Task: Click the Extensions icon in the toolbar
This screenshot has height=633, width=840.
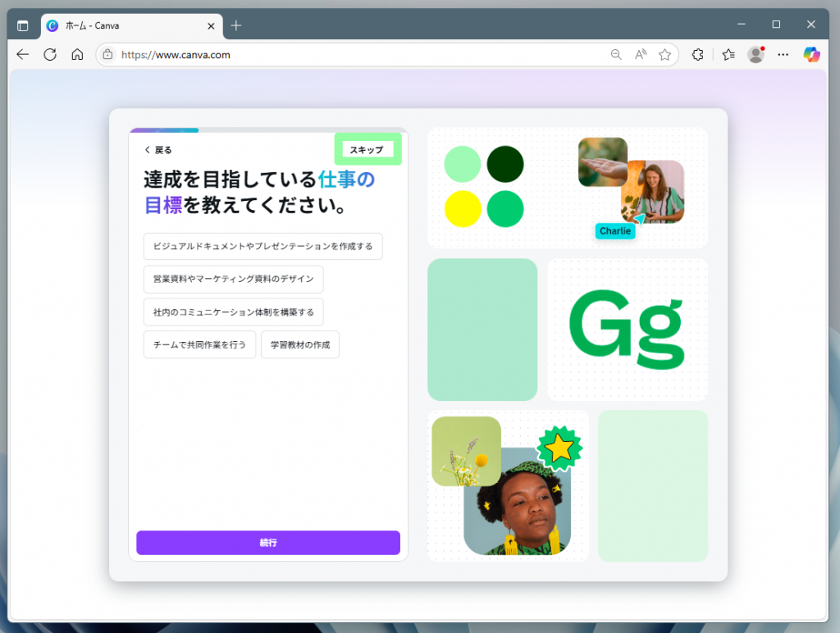Action: tap(697, 54)
